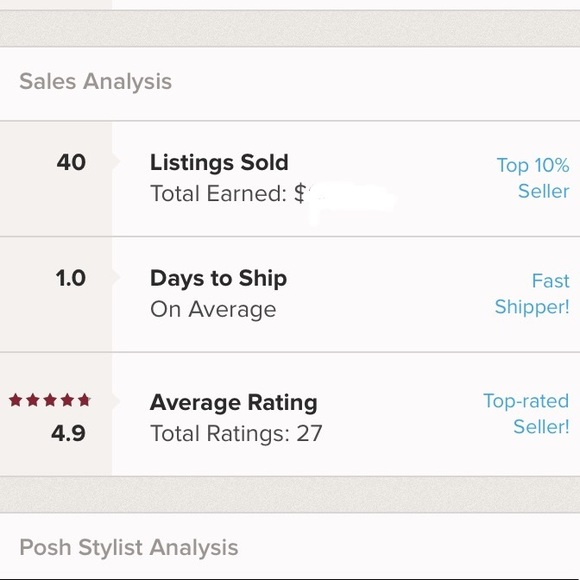Viewport: 580px width, 580px height.
Task: Open the Top 10% Seller link
Action: tap(533, 178)
